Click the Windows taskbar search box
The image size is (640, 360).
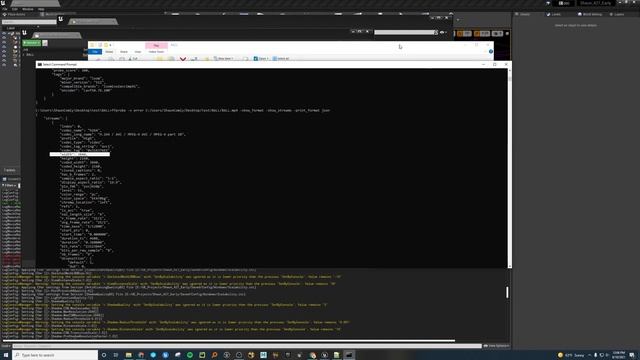(x=55, y=355)
